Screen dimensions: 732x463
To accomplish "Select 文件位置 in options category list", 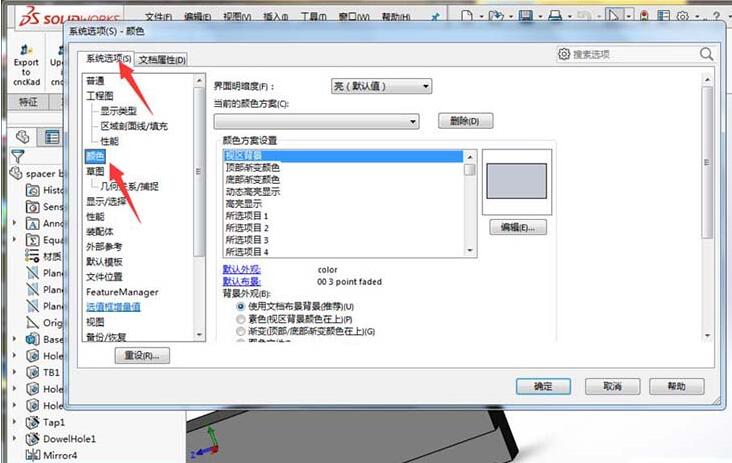I will pyautogui.click(x=104, y=277).
